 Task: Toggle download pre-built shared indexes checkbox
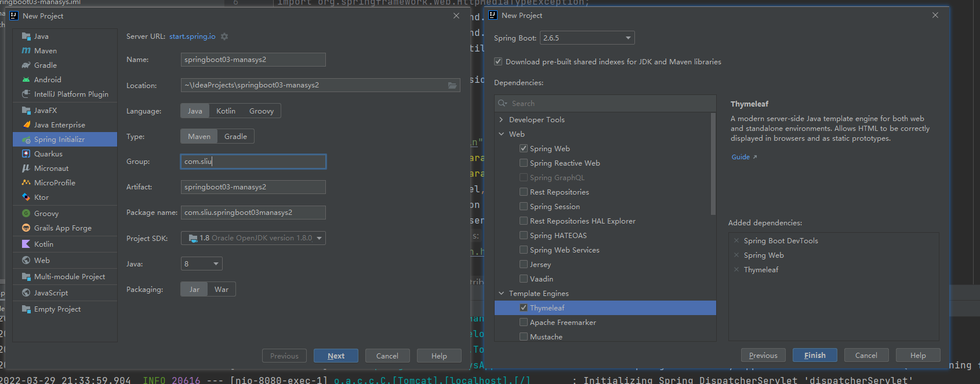(498, 61)
